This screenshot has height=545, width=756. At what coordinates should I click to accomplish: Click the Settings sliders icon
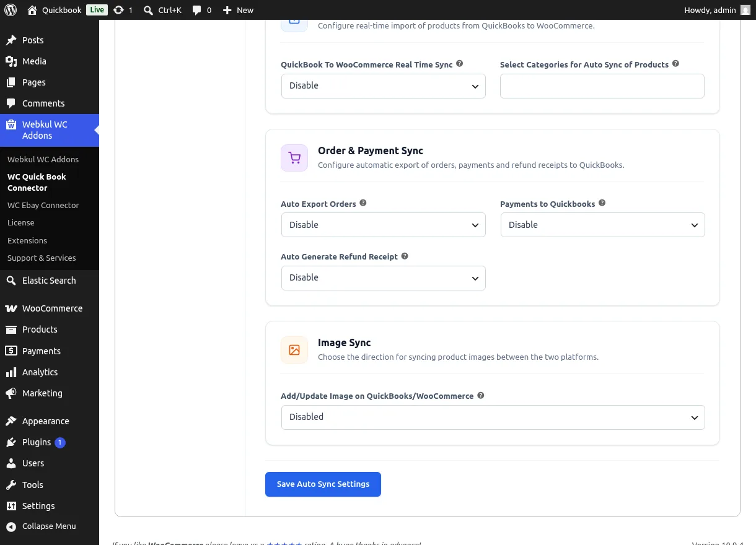coord(11,506)
